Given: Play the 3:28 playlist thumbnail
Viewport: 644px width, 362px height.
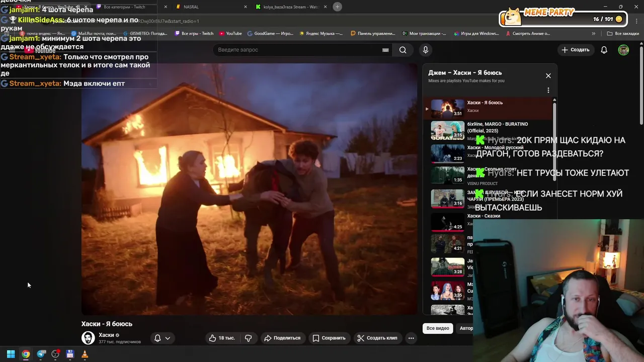Looking at the screenshot, I should point(447,267).
